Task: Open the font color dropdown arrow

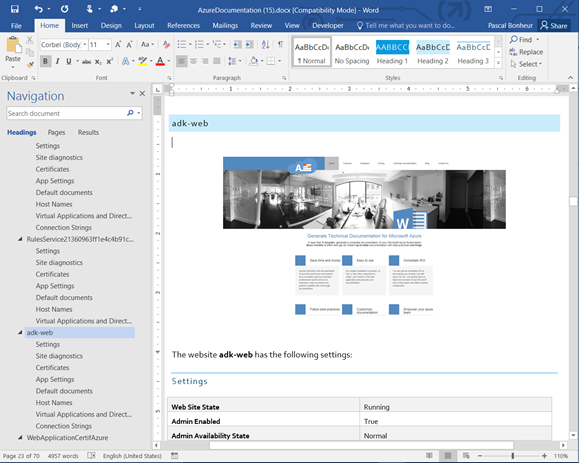Action: (169, 61)
